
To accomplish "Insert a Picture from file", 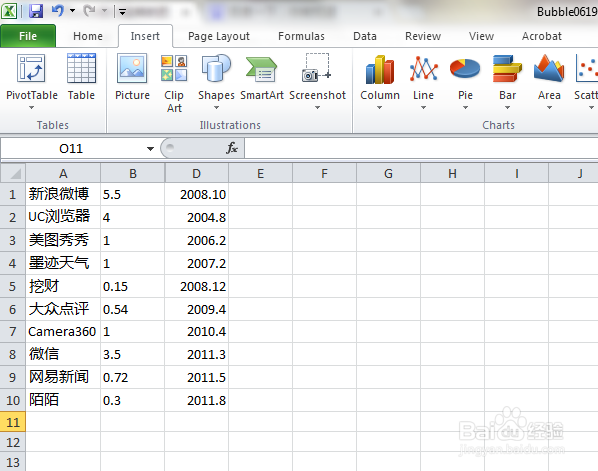I will (x=132, y=78).
